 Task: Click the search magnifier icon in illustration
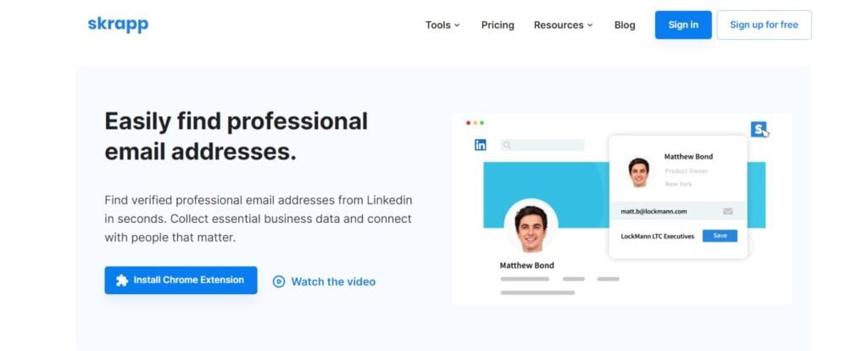coord(507,145)
